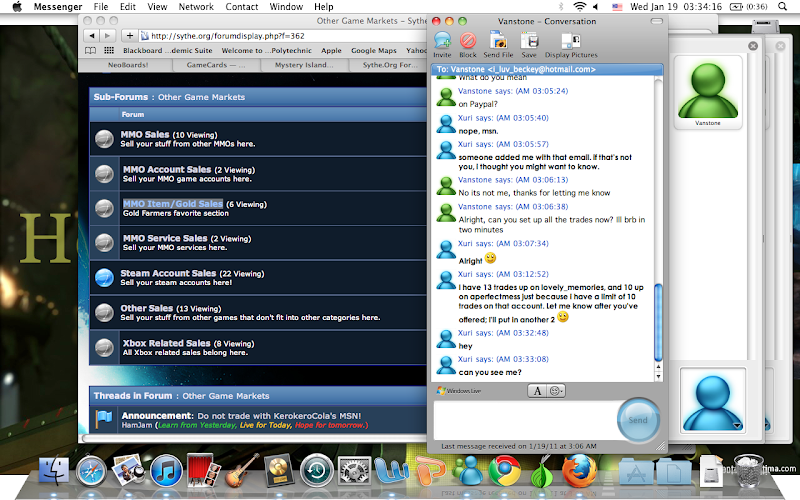Click the announcement flag icon
800x500 pixels.
click(104, 419)
